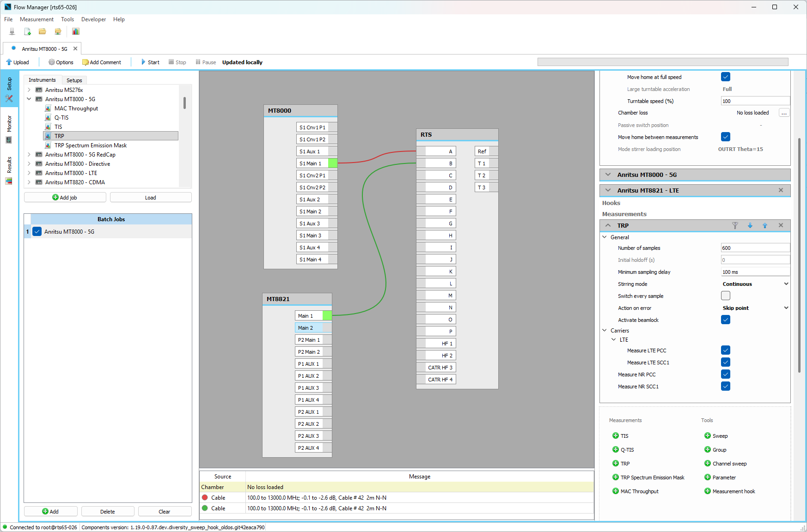Screen dimensions: 807x532
Task: Open the Measurement menu
Action: (37, 19)
